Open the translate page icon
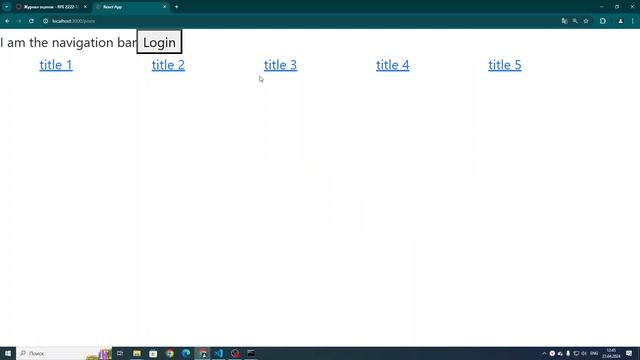 (564, 21)
